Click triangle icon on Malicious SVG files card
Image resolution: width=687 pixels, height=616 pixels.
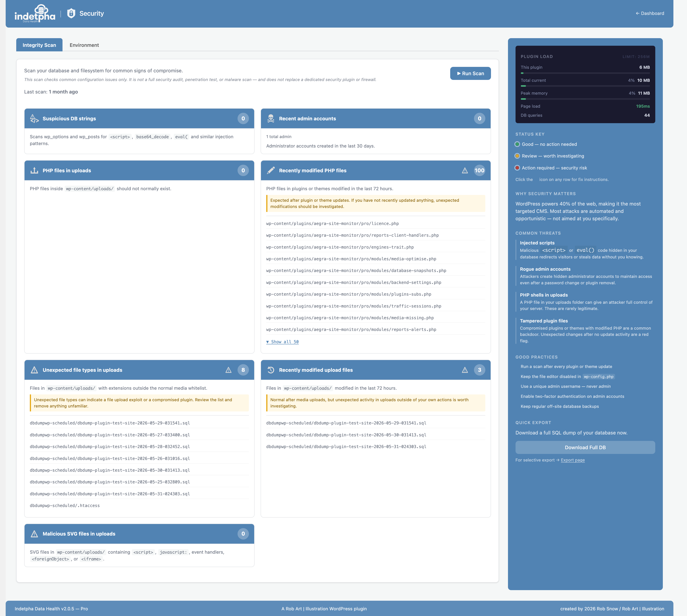[35, 534]
